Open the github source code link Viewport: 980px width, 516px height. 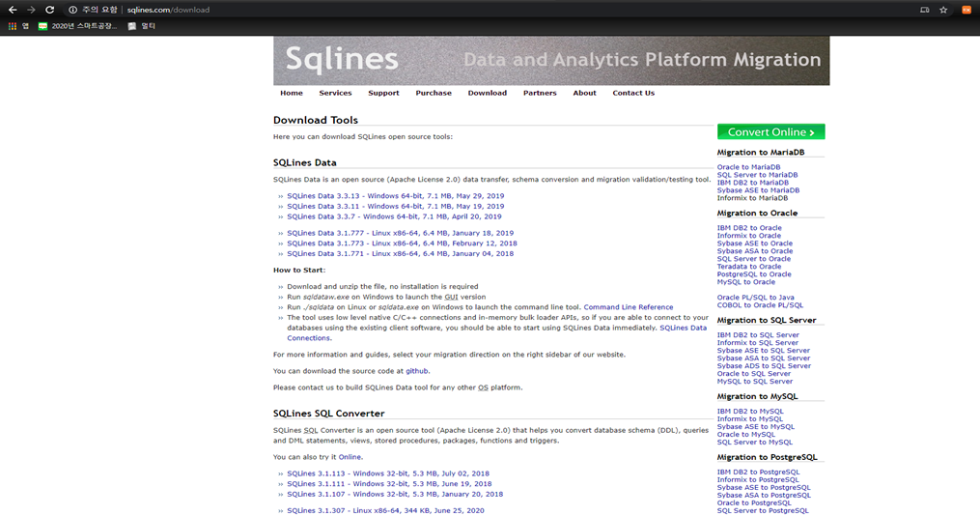tap(417, 371)
